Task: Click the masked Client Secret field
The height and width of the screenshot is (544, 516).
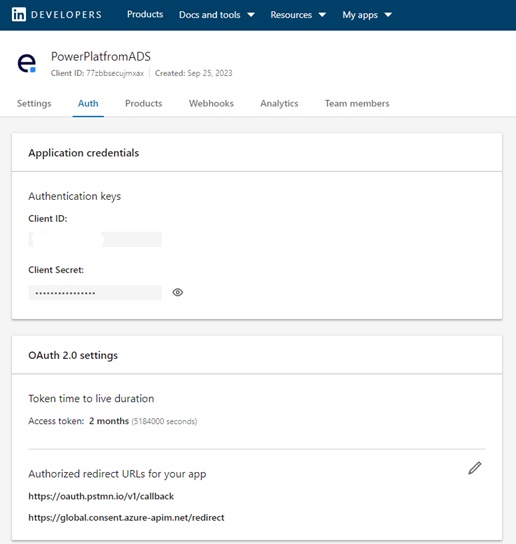Action: (x=95, y=292)
